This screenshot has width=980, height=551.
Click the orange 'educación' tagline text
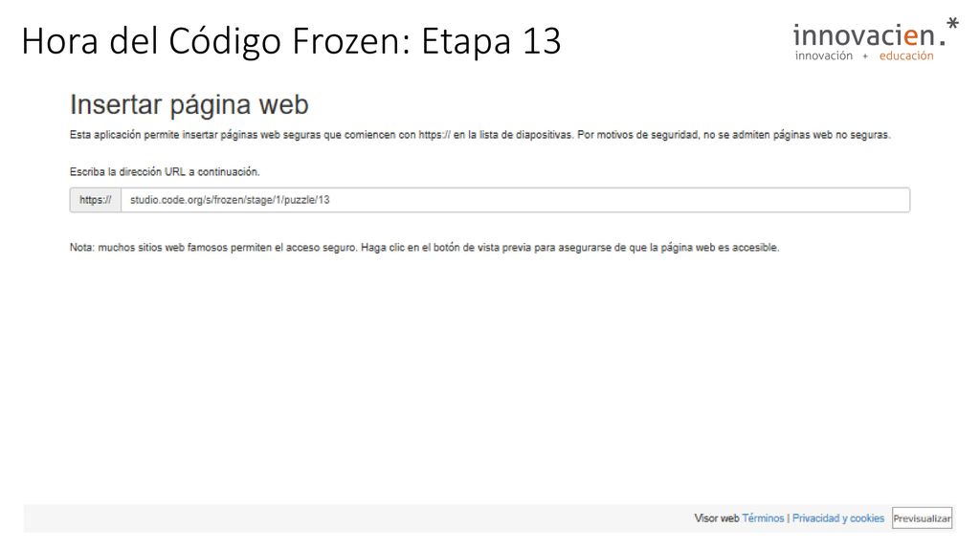tap(906, 55)
